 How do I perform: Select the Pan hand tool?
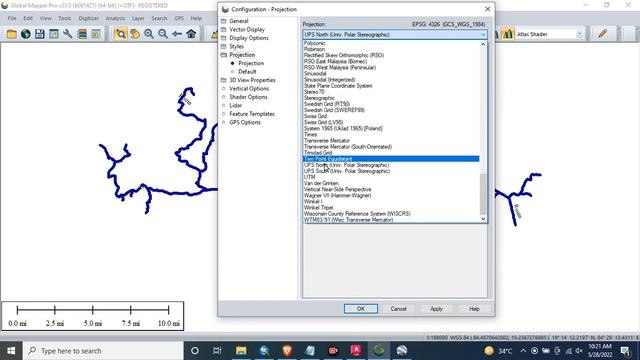tap(135, 34)
